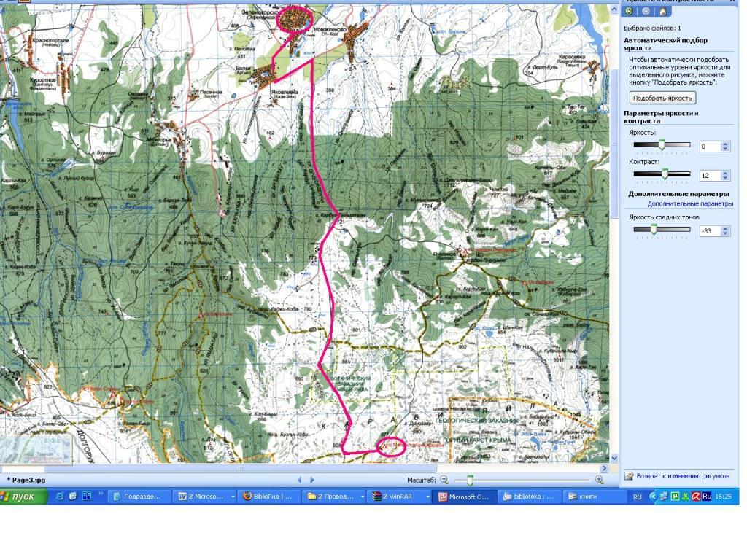Go to next picture arrow
747x560 pixels.
312,480
